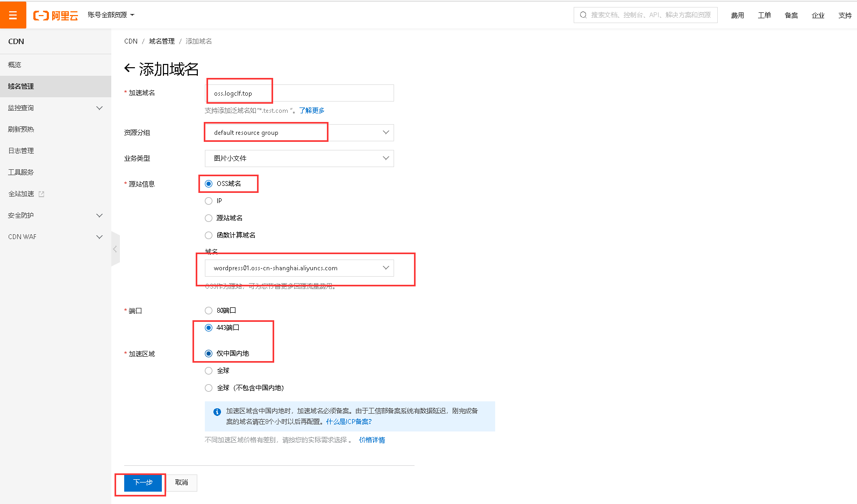Select the IP origin option
This screenshot has width=857, height=504.
pos(209,201)
